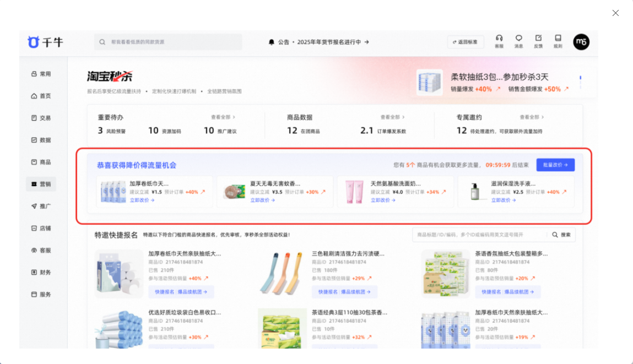
Task: Click the 10 资源加码 stat
Action: coord(165,131)
